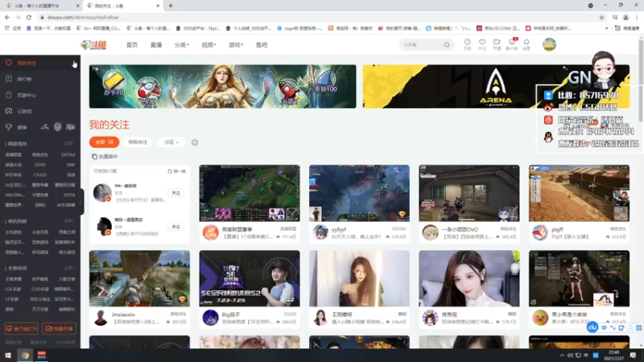
Task: Click the 客户端打开 button in sidebar
Action: point(22,329)
